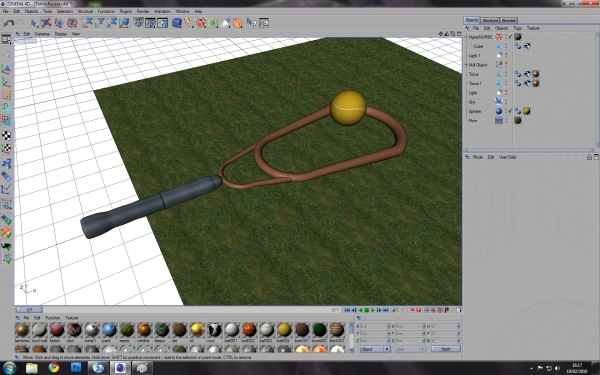Viewport: 600px width, 375px height.
Task: Click the yellow material tag on Sphere
Action: [x=527, y=111]
